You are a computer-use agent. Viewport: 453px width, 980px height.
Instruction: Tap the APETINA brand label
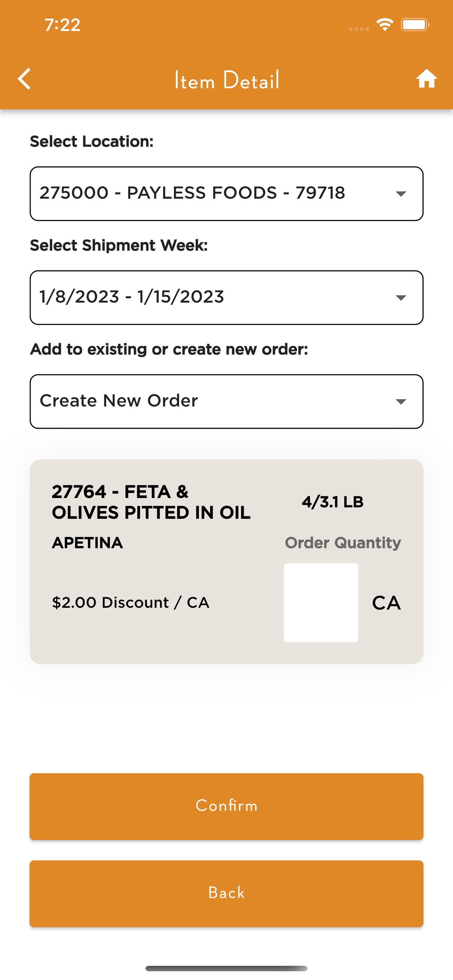[87, 543]
